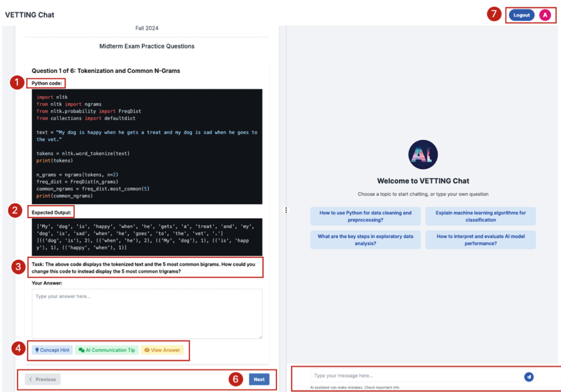Reveal solution with View Answer button

coord(162,350)
